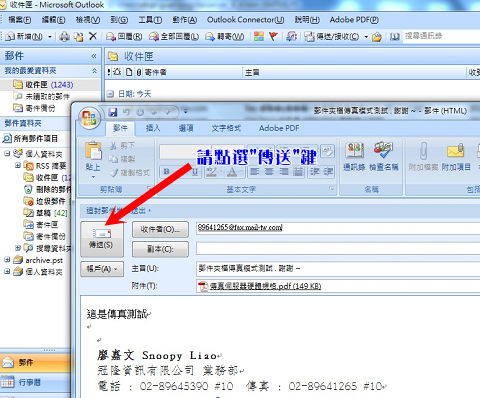Click the 剪下 cut button

click(122, 146)
